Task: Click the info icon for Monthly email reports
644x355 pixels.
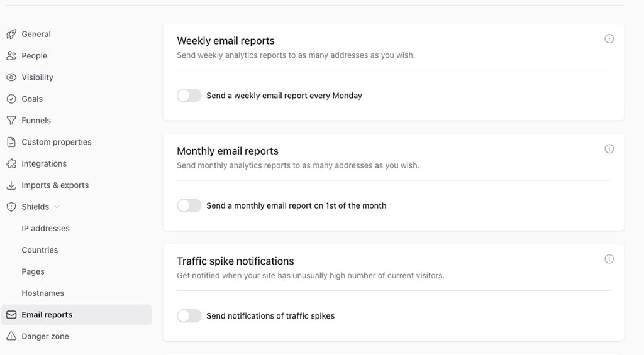Action: [609, 149]
